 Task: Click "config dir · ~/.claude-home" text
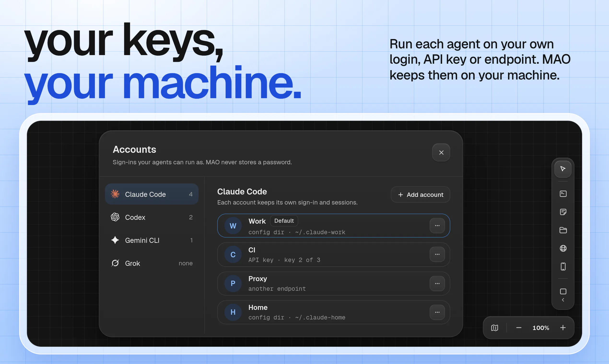(297, 317)
